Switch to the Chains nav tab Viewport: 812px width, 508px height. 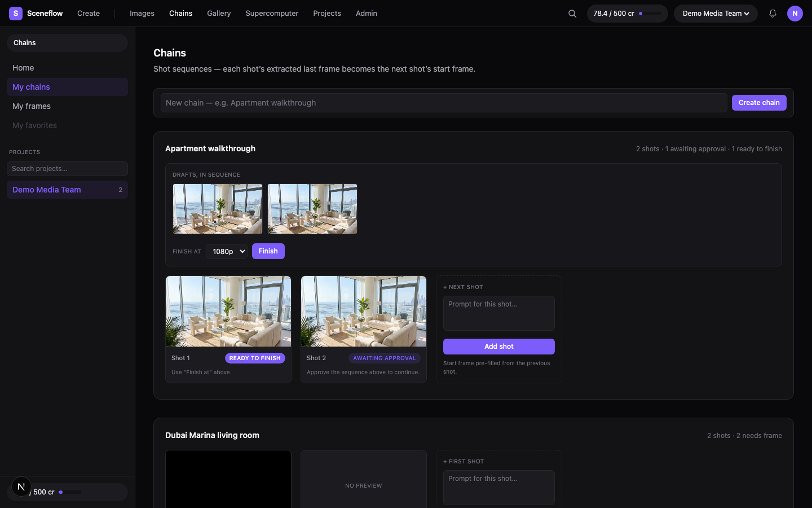click(x=180, y=13)
